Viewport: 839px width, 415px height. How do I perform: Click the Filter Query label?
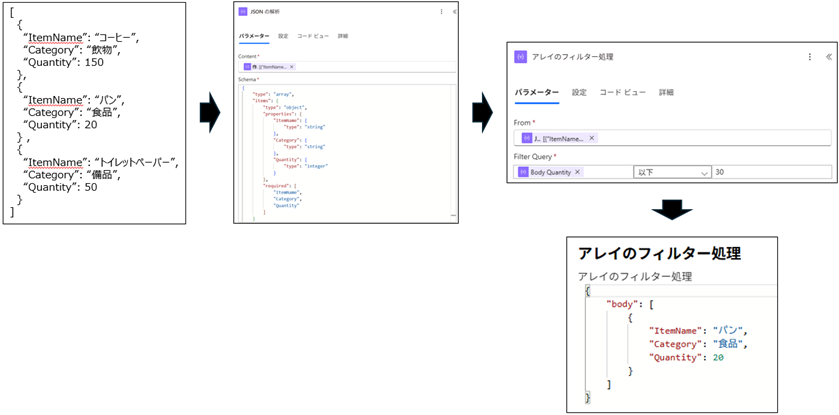point(535,157)
